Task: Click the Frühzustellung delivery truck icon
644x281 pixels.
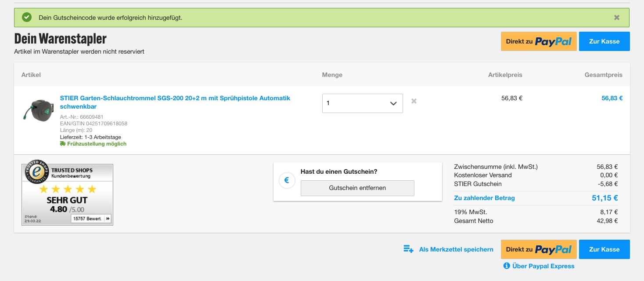Action: pyautogui.click(x=63, y=144)
